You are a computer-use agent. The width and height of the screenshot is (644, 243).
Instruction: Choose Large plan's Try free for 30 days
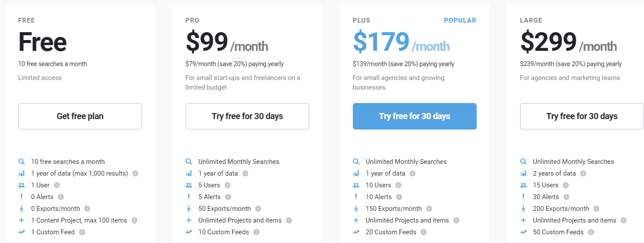(x=582, y=116)
